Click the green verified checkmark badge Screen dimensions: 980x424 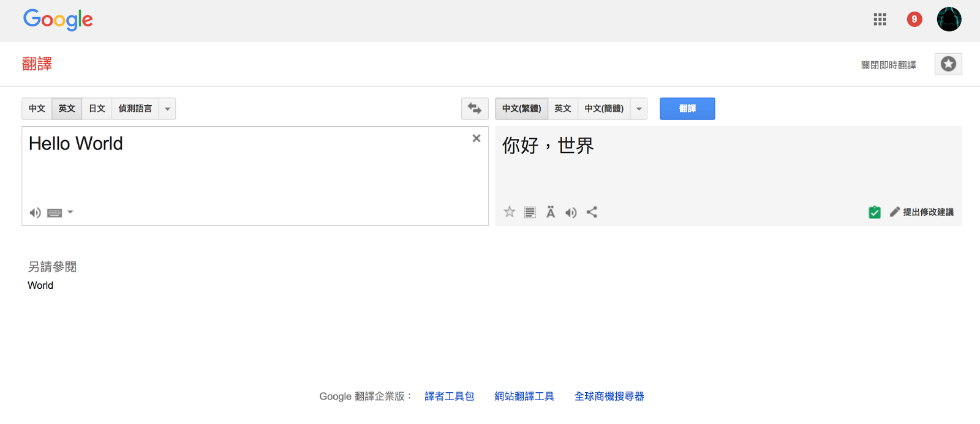pos(875,212)
